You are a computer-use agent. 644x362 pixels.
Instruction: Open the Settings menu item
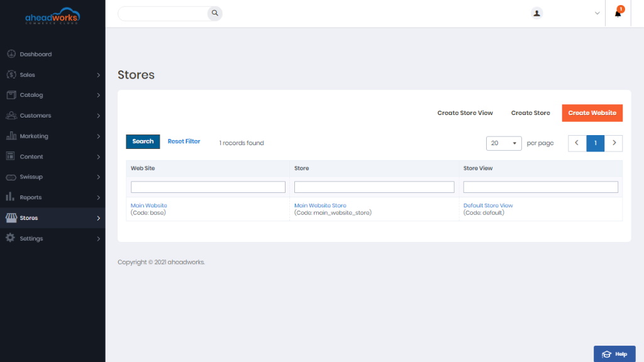[53, 238]
